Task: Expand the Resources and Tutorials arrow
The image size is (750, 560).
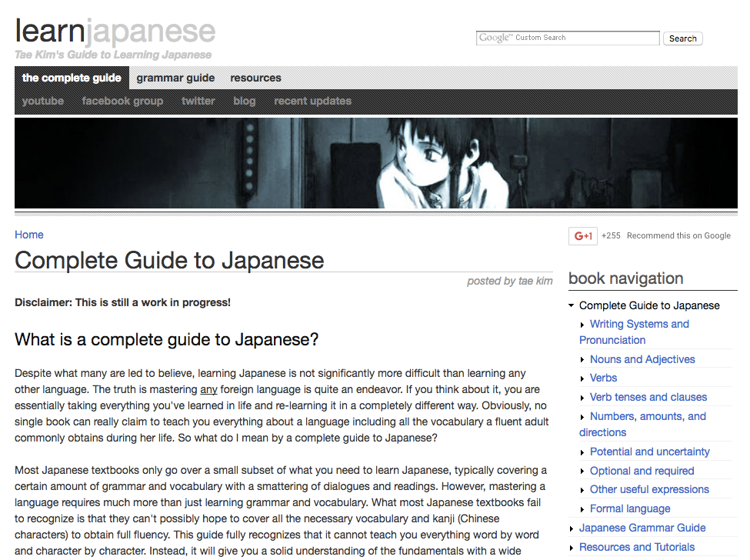Action: (572, 548)
